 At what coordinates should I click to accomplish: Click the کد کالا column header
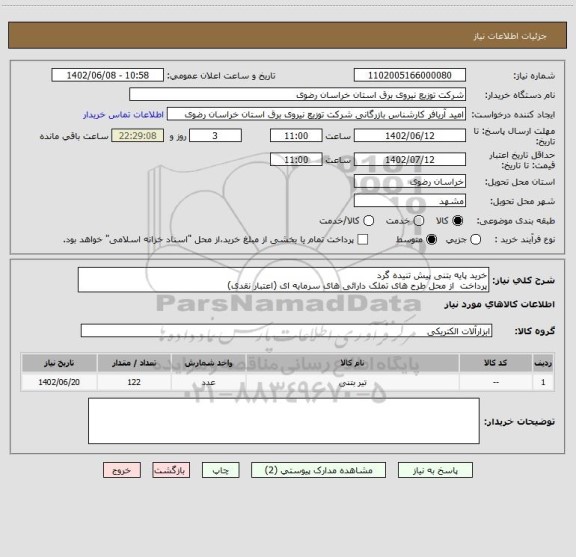pos(496,363)
